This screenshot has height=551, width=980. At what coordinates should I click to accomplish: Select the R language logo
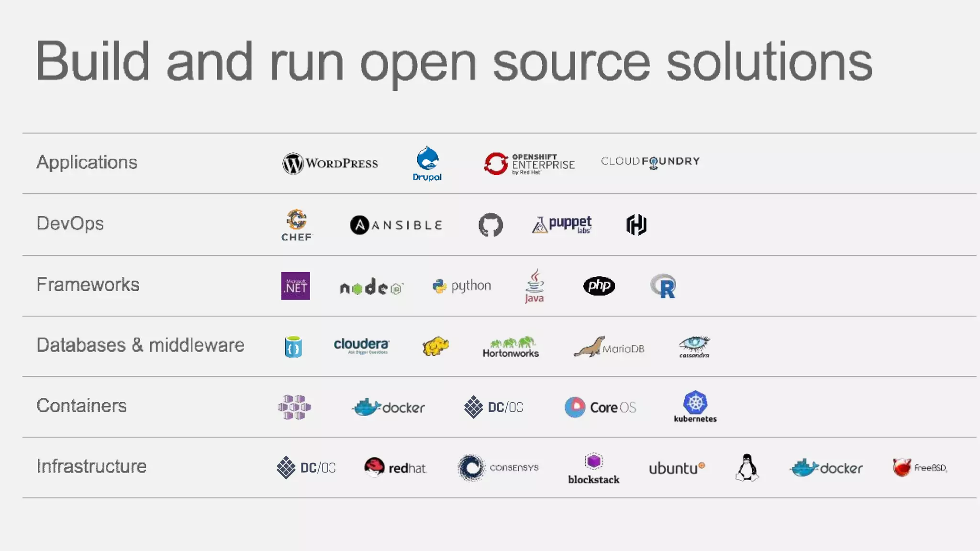[663, 286]
